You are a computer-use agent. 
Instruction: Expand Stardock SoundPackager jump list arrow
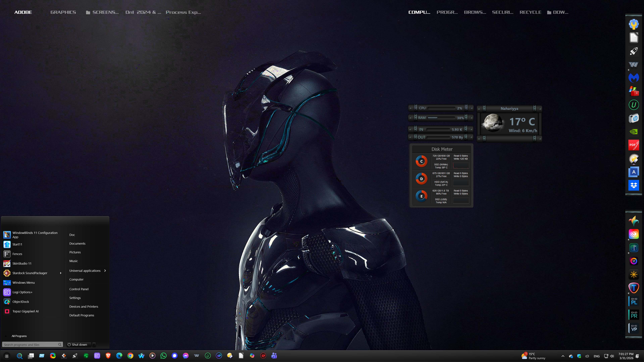point(61,273)
